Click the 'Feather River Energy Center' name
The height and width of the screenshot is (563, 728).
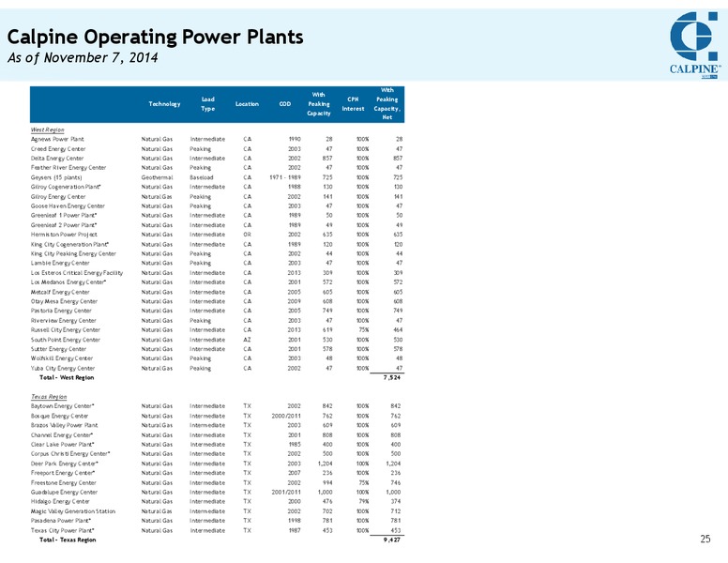coord(68,168)
